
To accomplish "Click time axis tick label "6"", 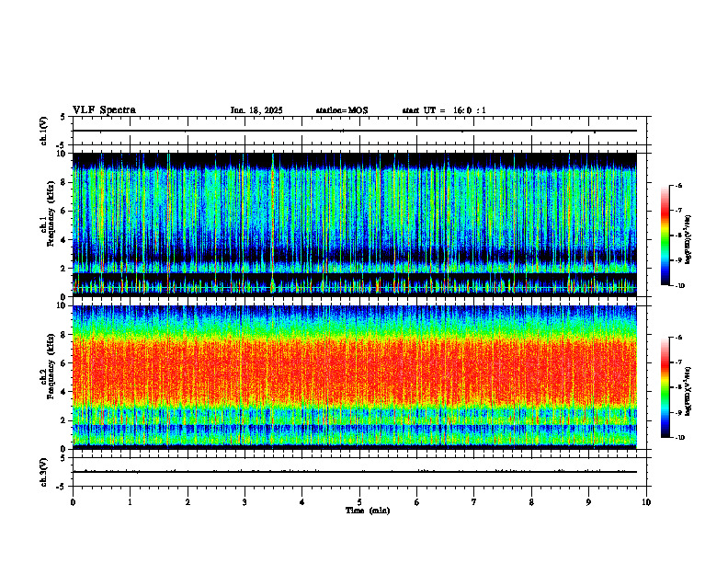I will pos(417,502).
